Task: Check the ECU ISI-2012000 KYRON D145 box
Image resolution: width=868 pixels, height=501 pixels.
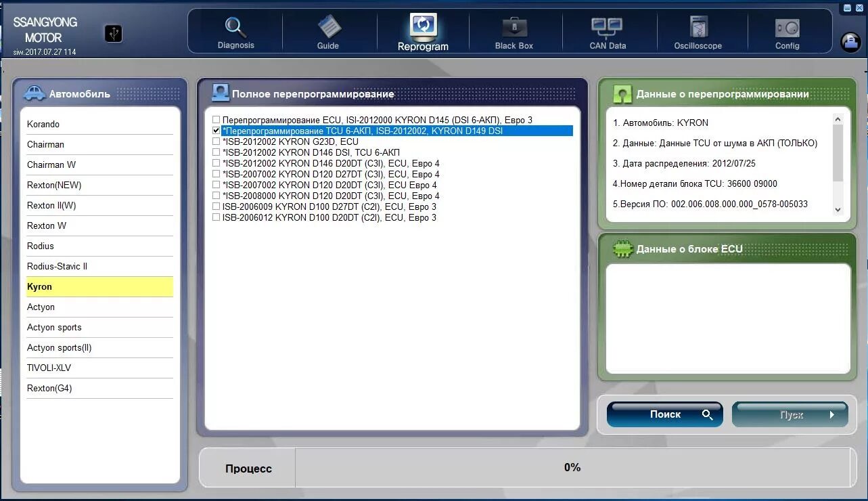Action: click(216, 120)
